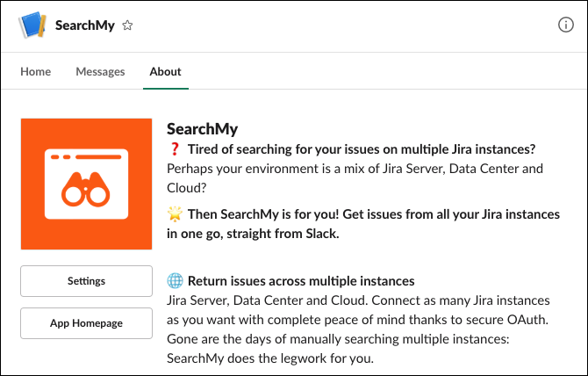The height and width of the screenshot is (376, 588).
Task: Click the red question mark emoji
Action: pos(175,149)
